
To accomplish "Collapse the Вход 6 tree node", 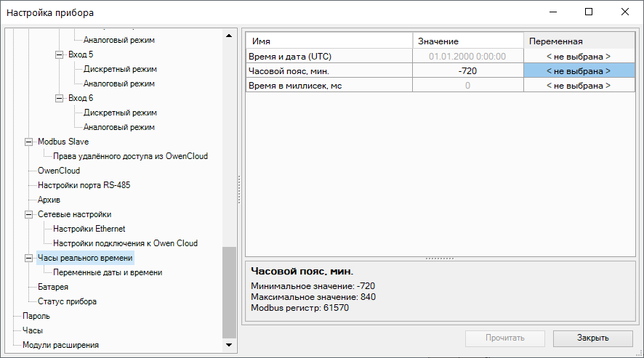I will pos(60,98).
